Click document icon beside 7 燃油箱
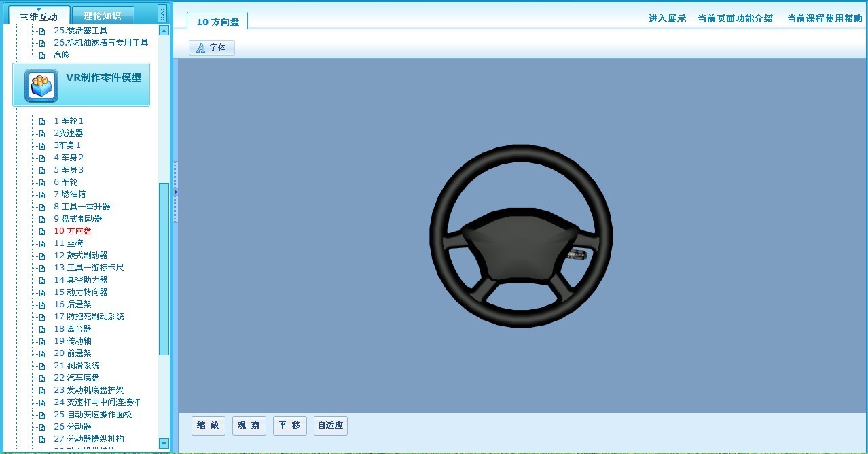The width and height of the screenshot is (868, 454). pos(42,194)
